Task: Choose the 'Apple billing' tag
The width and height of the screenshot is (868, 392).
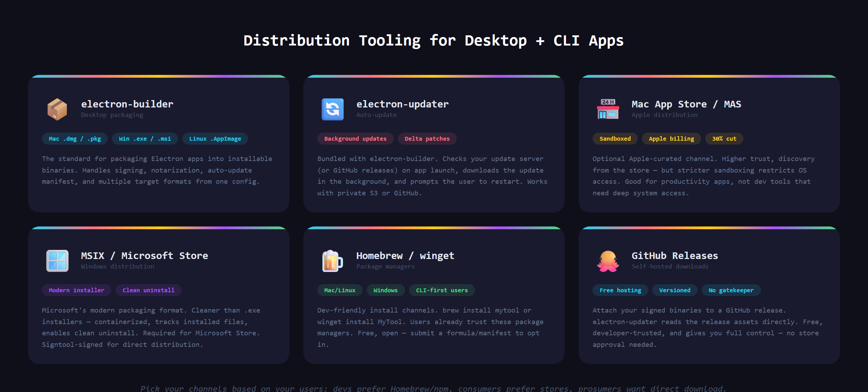Action: point(671,139)
